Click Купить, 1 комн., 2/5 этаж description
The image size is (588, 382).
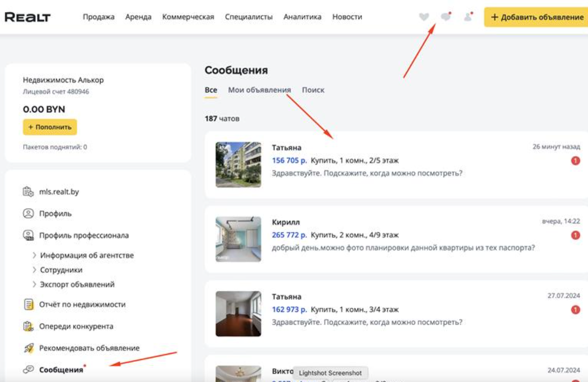(355, 161)
